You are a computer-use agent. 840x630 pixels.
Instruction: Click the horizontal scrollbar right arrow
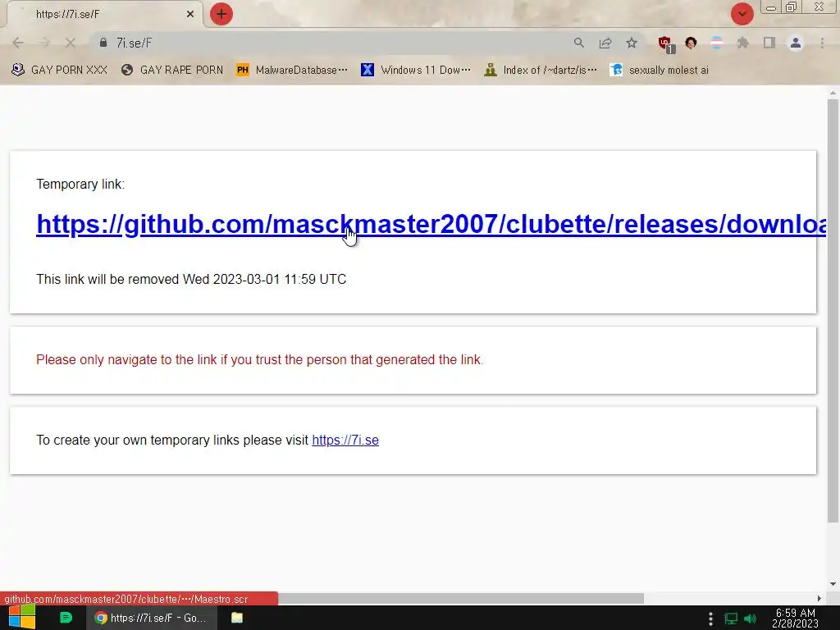pyautogui.click(x=819, y=598)
